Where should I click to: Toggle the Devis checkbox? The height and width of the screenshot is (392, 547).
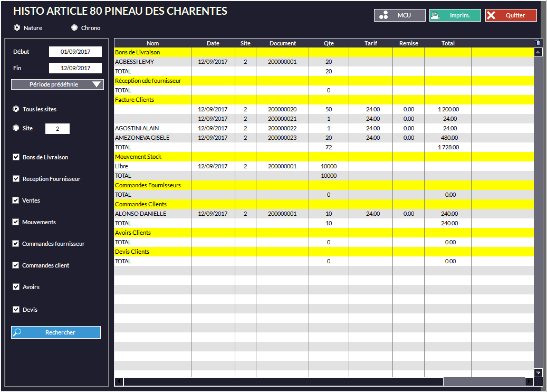(16, 309)
